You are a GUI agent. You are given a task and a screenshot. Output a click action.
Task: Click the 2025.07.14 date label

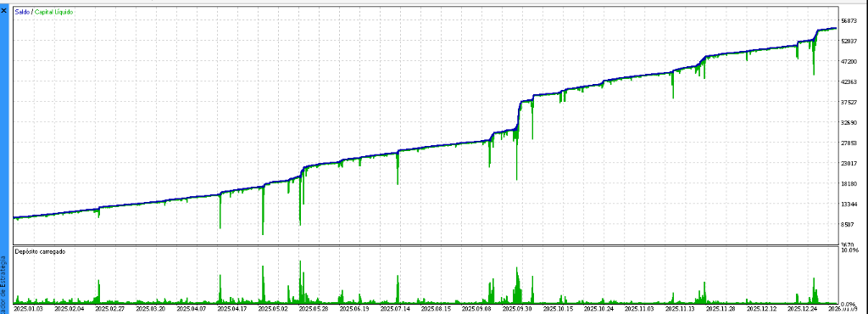[395, 309]
